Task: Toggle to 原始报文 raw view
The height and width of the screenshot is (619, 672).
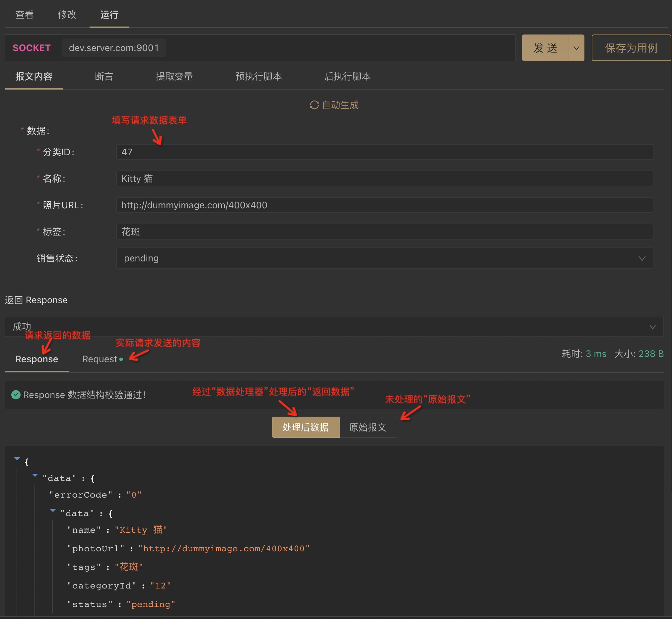Action: point(368,427)
